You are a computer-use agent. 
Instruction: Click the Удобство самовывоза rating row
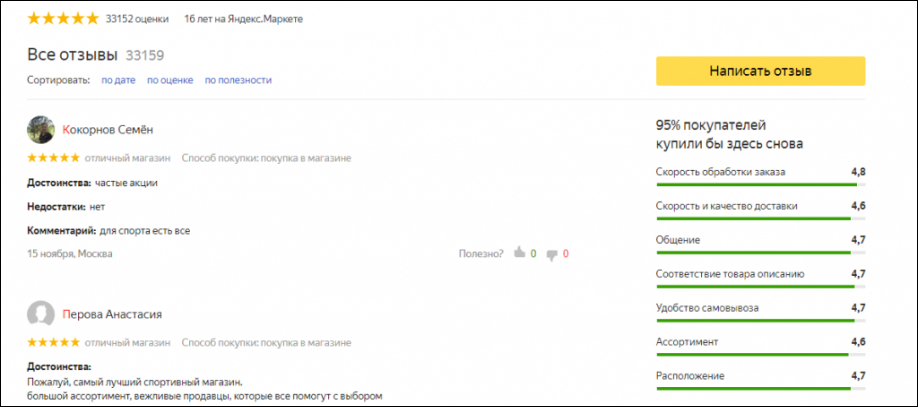(760, 308)
